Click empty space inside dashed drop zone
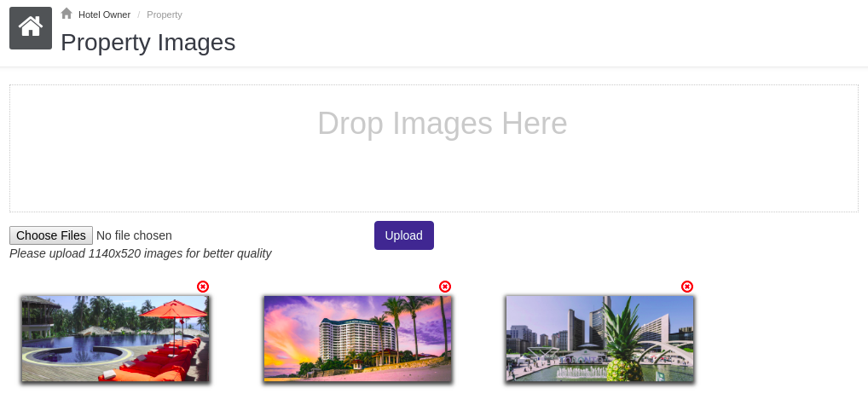 tap(166, 177)
